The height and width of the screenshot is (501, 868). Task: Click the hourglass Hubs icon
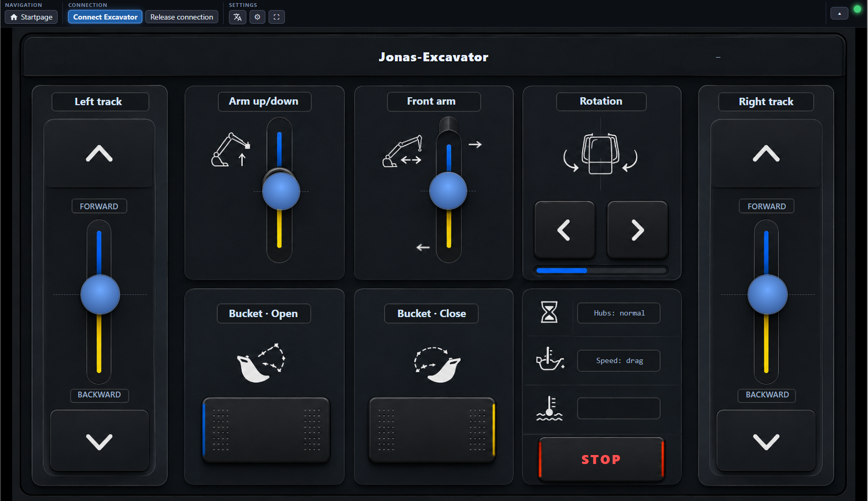tap(549, 312)
